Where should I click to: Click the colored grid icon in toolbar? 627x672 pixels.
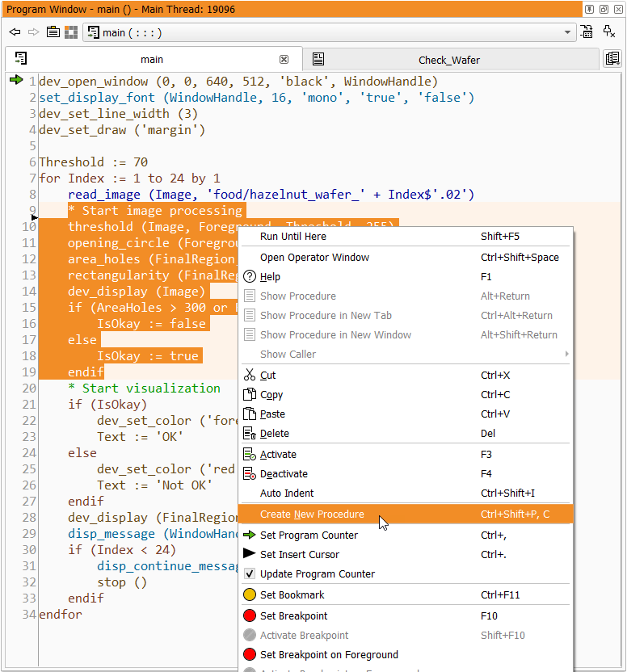coord(71,32)
